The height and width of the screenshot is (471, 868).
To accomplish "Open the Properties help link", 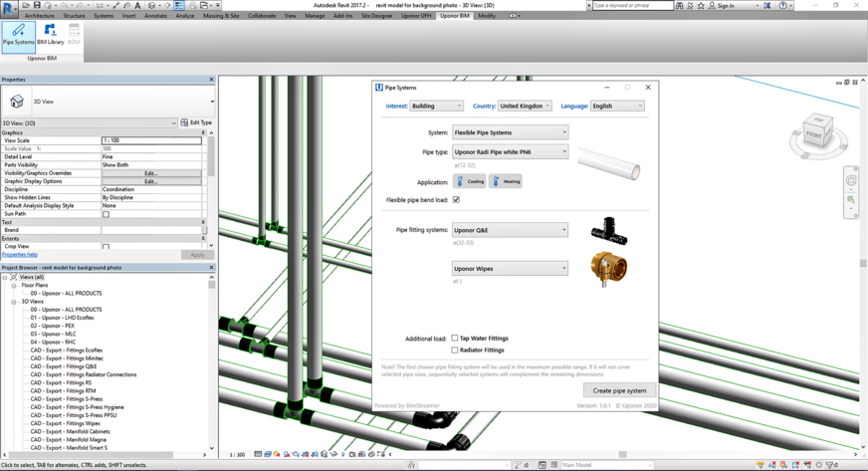I will pos(20,255).
